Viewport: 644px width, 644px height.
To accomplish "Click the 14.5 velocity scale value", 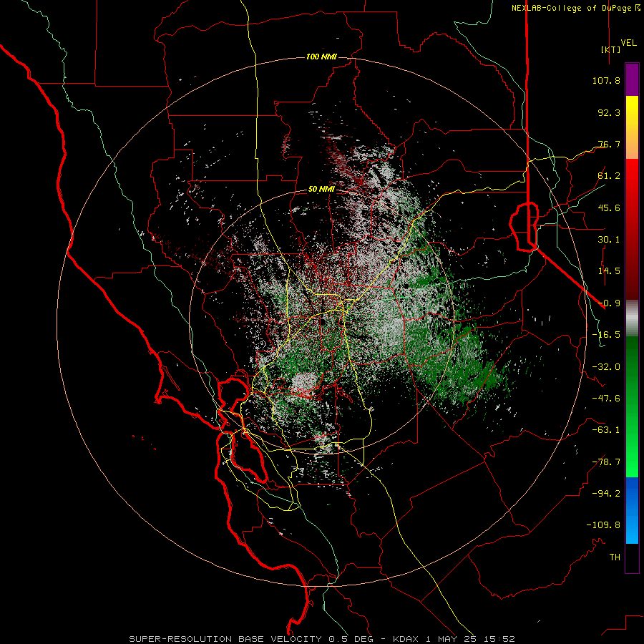I will (x=609, y=271).
